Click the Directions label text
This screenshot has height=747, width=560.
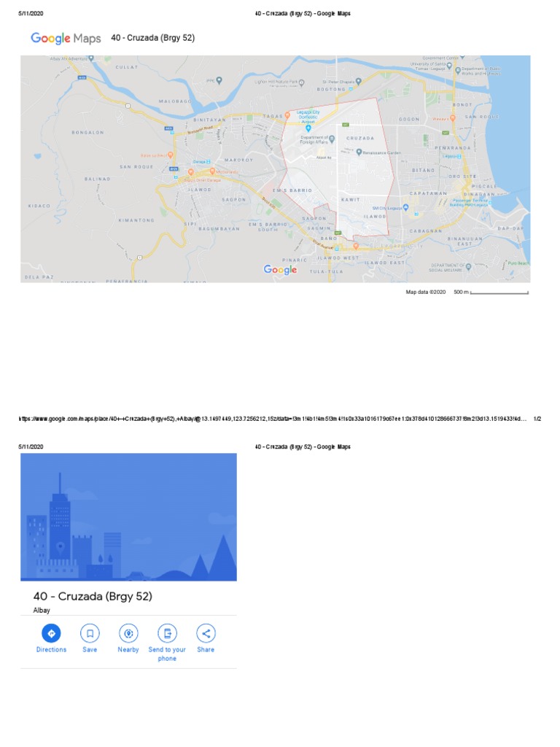[x=51, y=649]
